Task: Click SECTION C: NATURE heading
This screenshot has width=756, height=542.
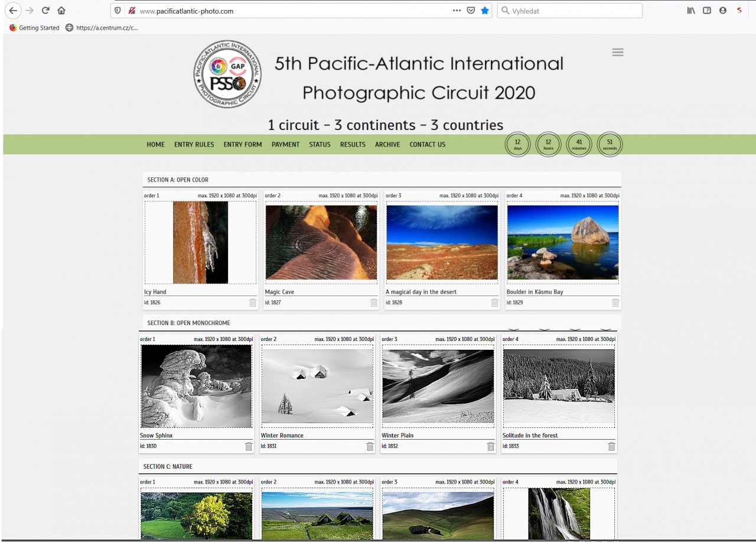Action: pos(168,467)
